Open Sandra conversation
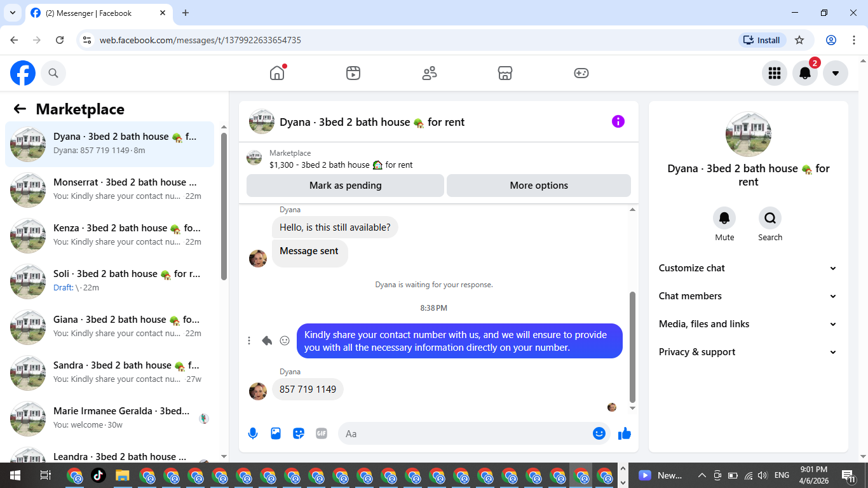 click(109, 373)
